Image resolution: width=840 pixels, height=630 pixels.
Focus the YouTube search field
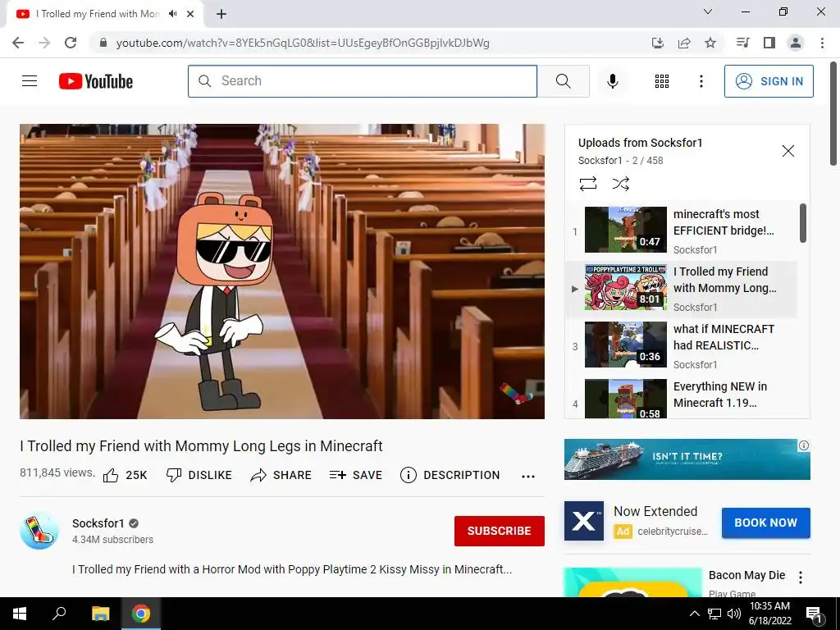tap(362, 81)
